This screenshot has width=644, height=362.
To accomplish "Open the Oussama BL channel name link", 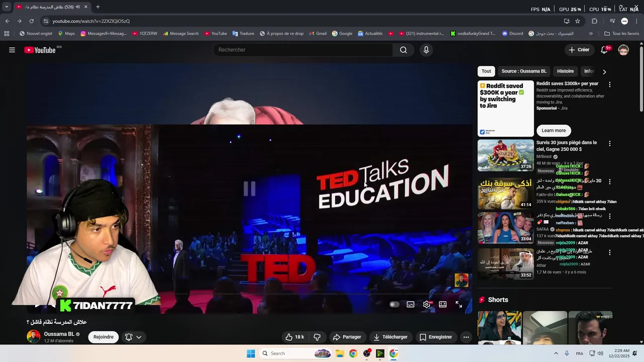I will click(x=59, y=334).
